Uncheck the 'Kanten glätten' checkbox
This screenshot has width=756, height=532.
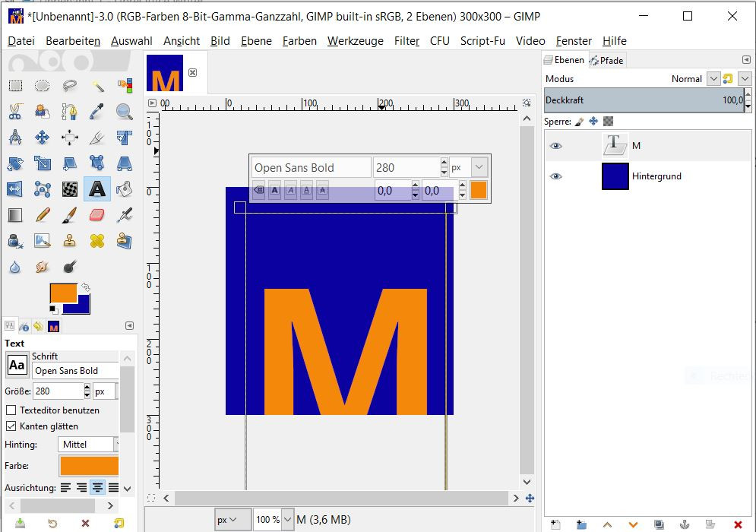(x=11, y=426)
